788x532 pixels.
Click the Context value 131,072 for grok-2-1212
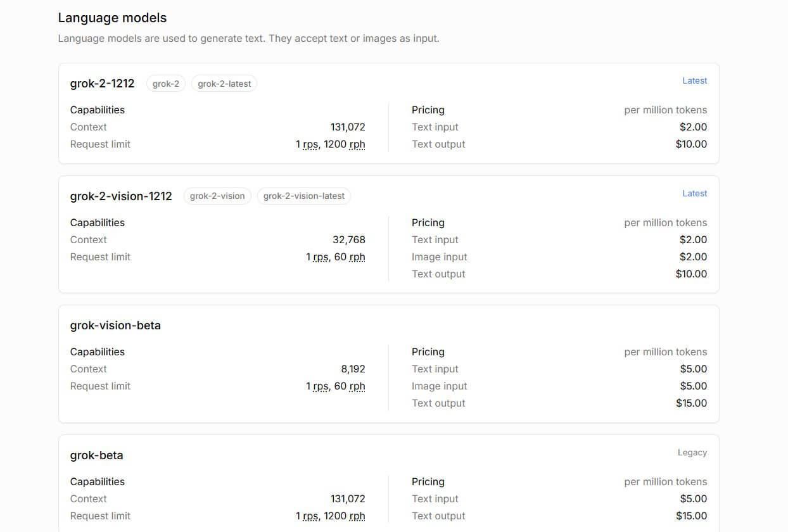pyautogui.click(x=348, y=127)
